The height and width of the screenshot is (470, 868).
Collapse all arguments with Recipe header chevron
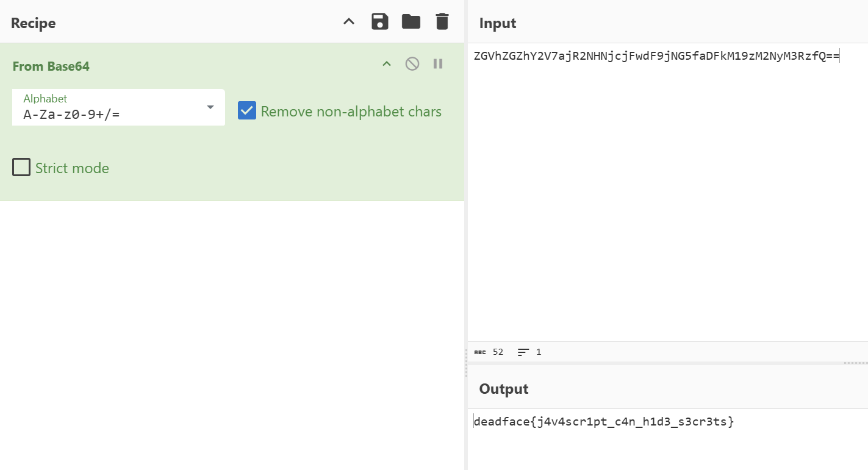[349, 22]
